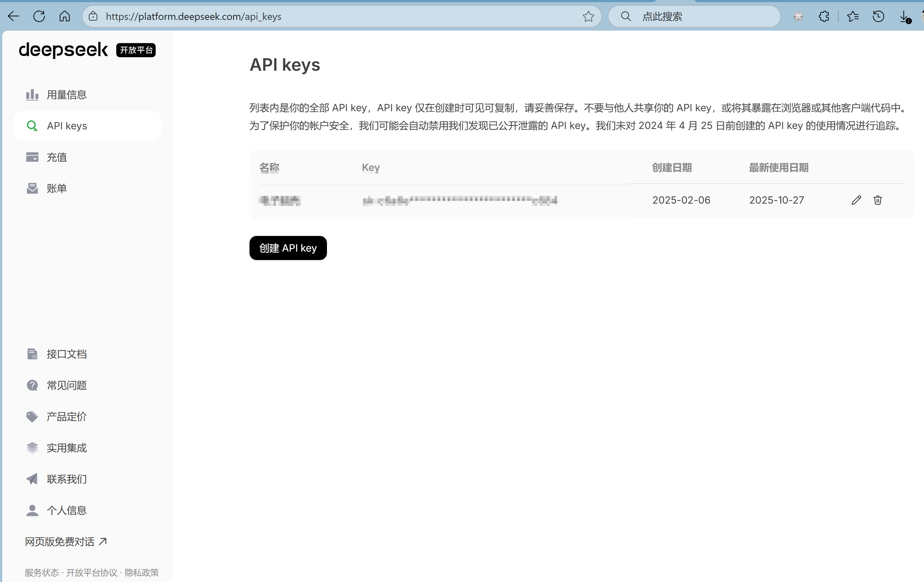Open 网页版免费对话 external link
The width and height of the screenshot is (924, 582).
tap(66, 541)
